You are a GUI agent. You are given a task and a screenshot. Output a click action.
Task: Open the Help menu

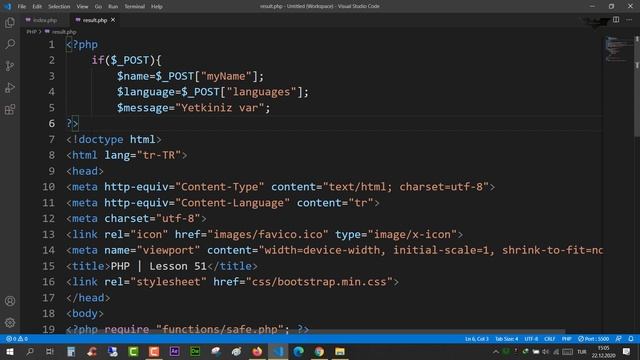[x=157, y=6]
